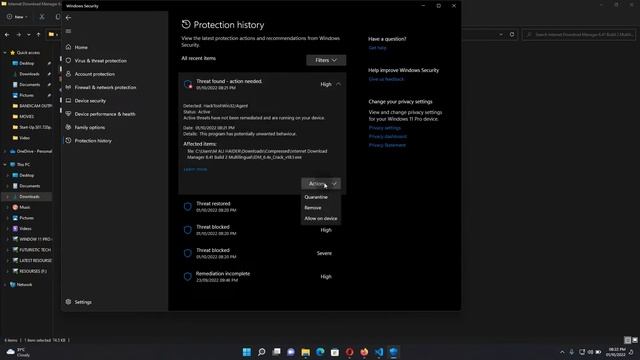Open File Explorer from the taskbar
Screen dimensions: 640x360
pyautogui.click(x=305, y=352)
